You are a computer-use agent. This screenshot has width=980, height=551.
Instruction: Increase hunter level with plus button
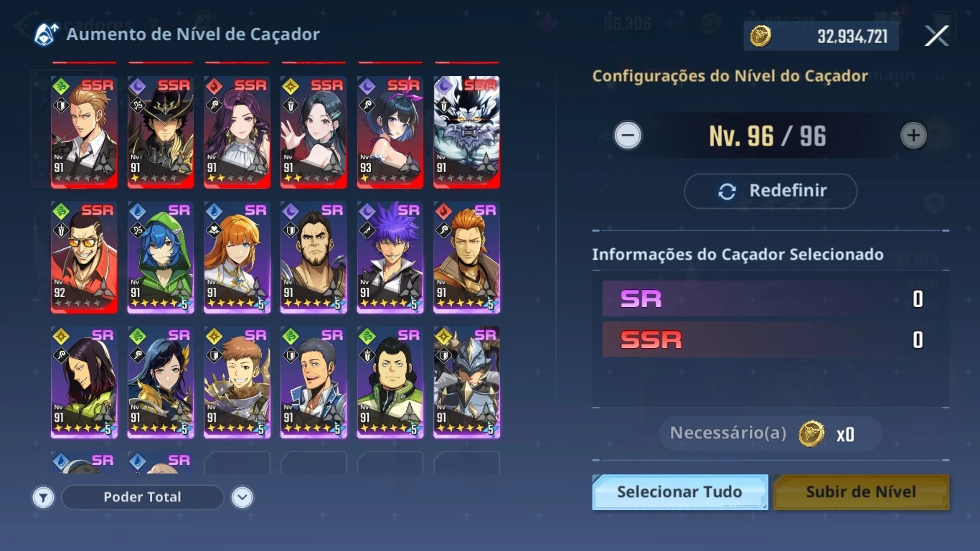pos(913,135)
